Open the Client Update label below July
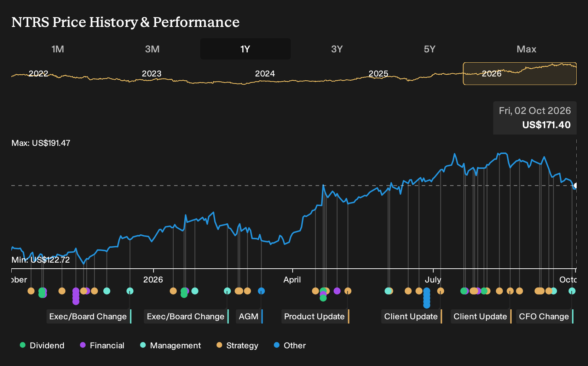Screen dimensions: 588x366 [x=412, y=316]
